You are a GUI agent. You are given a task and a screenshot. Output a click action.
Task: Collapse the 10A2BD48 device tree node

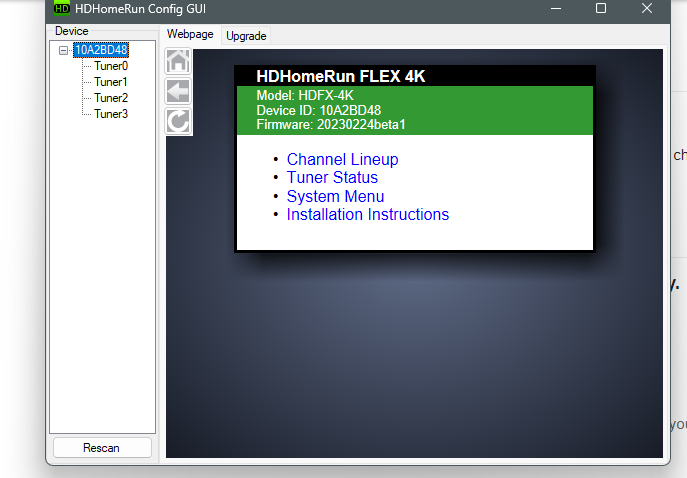coord(64,50)
